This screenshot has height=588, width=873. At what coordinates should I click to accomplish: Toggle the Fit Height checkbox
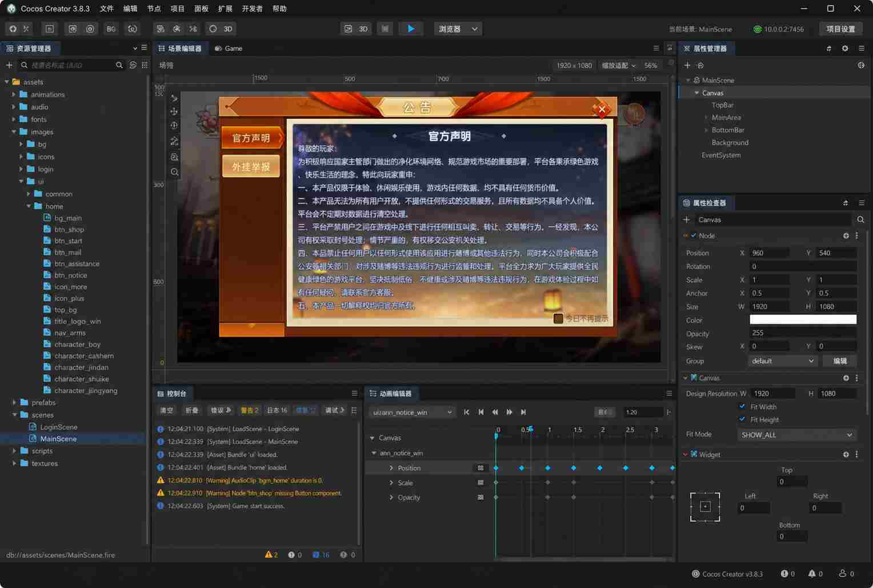pyautogui.click(x=742, y=419)
